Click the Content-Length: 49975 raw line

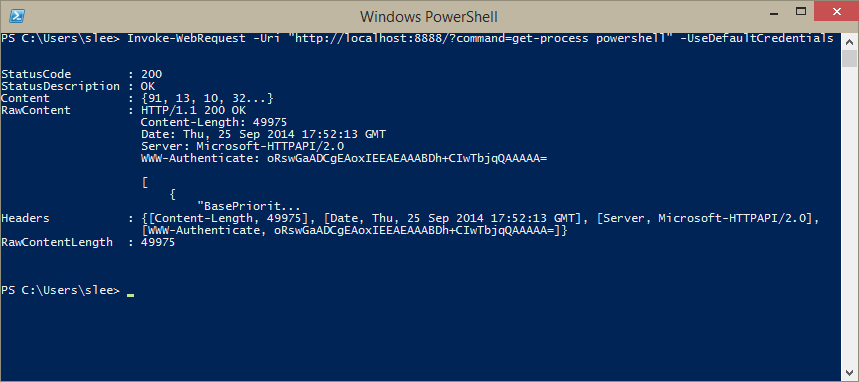click(x=214, y=122)
